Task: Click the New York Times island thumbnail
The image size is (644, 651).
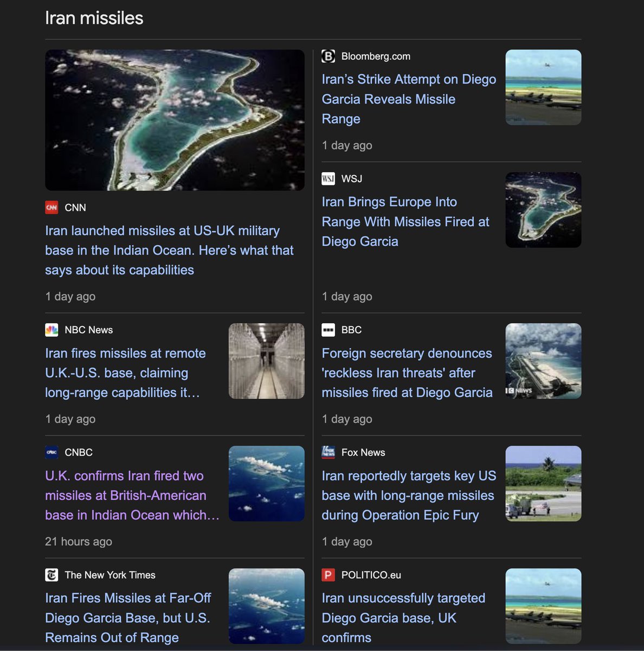Action: pyautogui.click(x=267, y=607)
